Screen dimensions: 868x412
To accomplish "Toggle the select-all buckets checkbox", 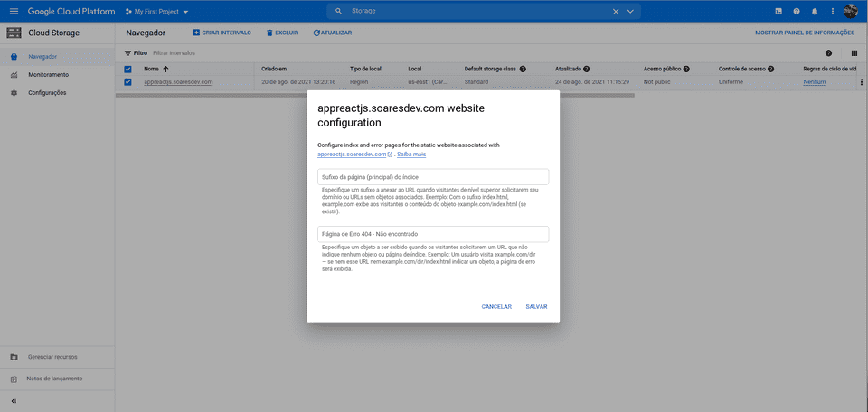I will [128, 69].
